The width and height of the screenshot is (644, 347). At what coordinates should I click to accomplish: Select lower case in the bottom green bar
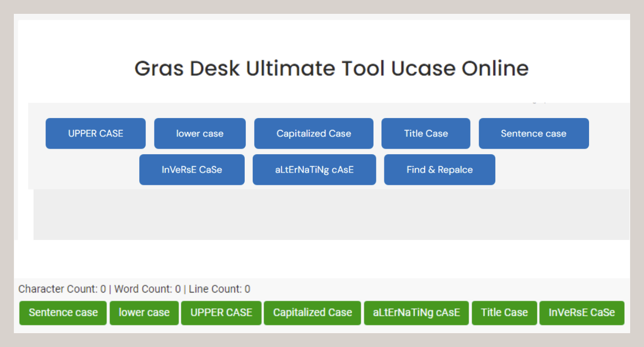tap(144, 313)
